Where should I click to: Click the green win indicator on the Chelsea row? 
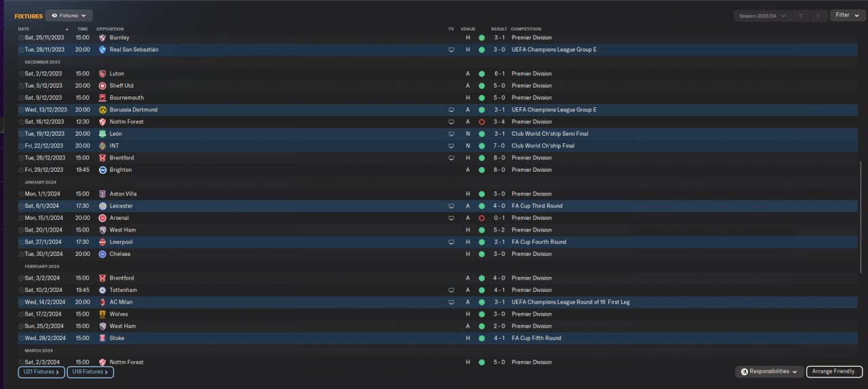[x=481, y=254]
